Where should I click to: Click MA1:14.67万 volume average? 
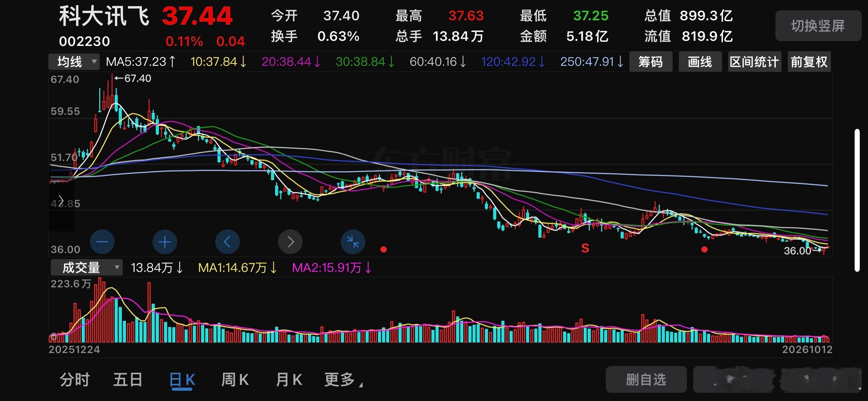(x=237, y=267)
